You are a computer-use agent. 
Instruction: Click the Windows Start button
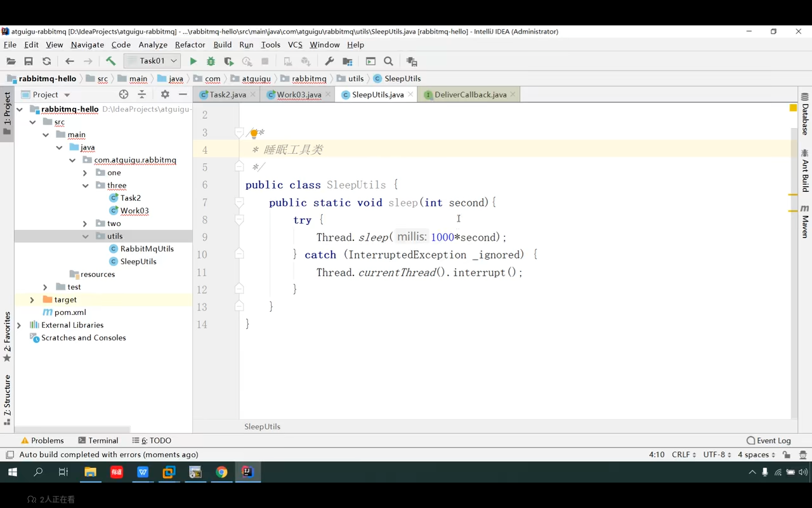click(x=12, y=472)
